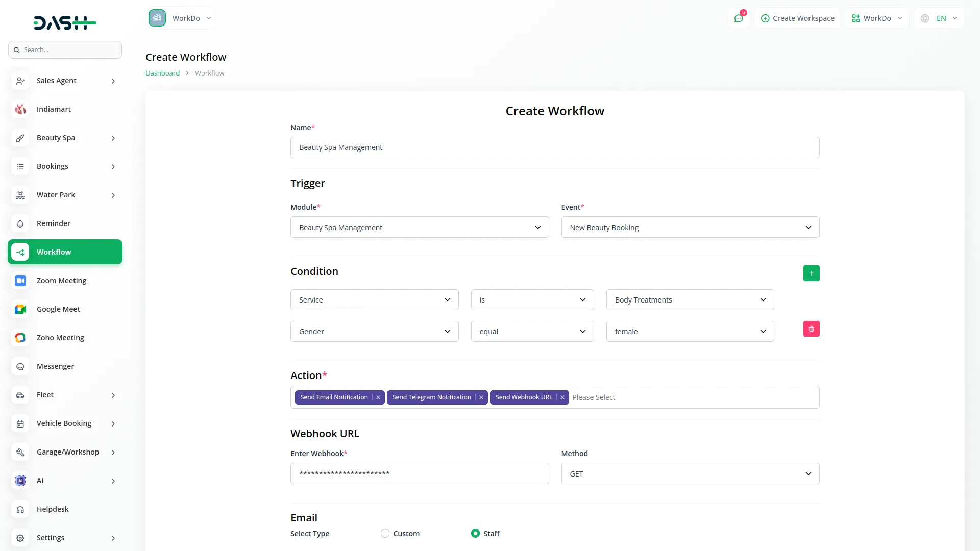Click the green plus button to add a condition
The image size is (980, 551).
pos(811,273)
